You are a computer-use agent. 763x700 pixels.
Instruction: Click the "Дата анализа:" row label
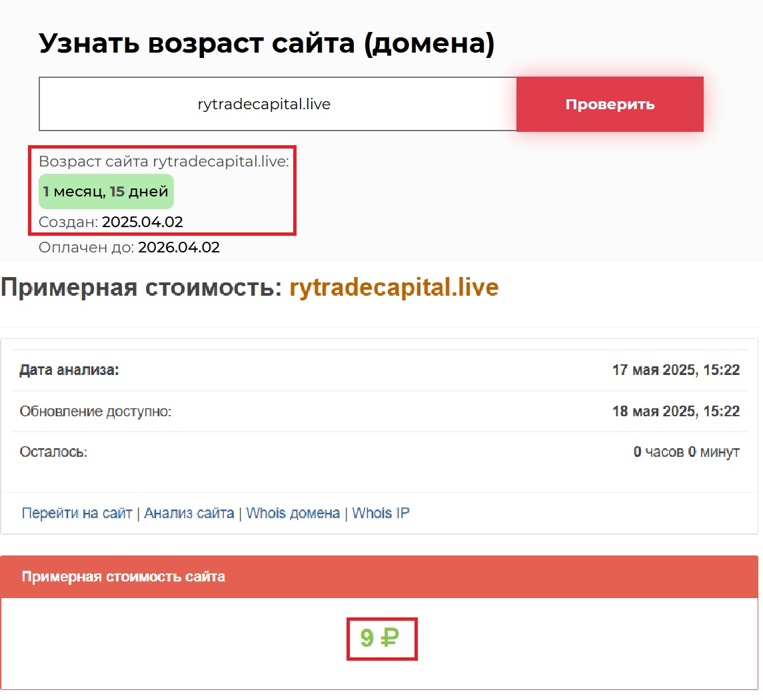tap(69, 370)
